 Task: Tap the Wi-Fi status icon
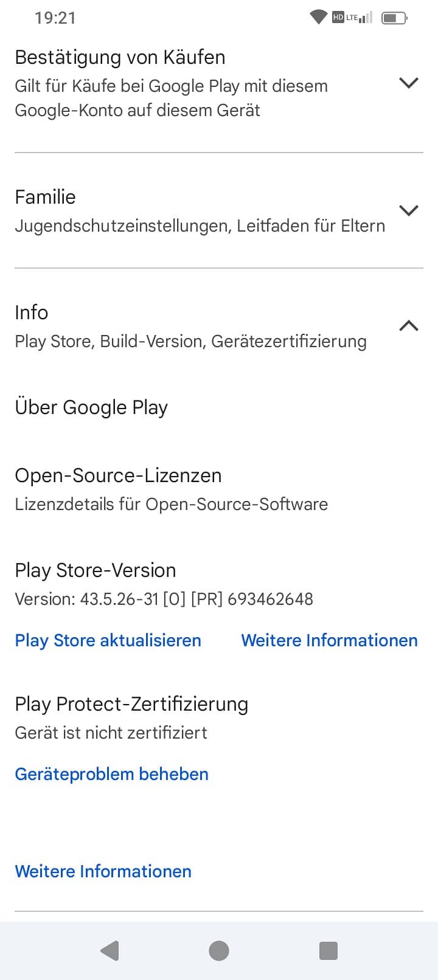point(318,17)
